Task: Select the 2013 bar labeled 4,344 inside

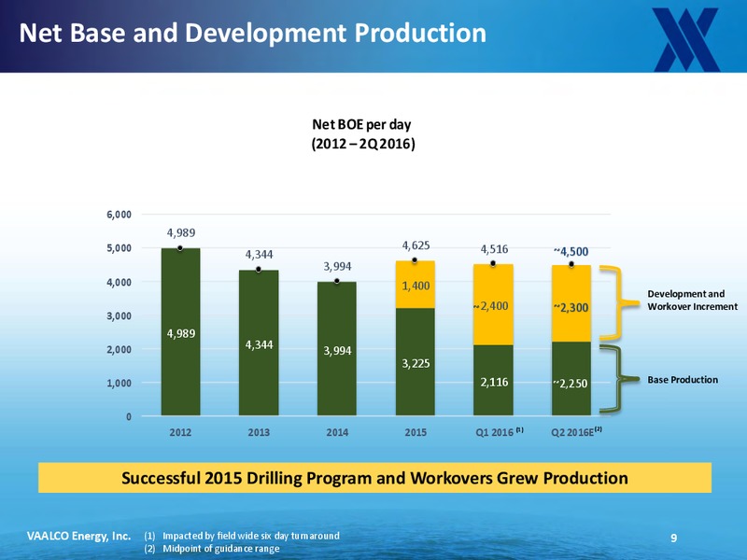Action: point(259,343)
